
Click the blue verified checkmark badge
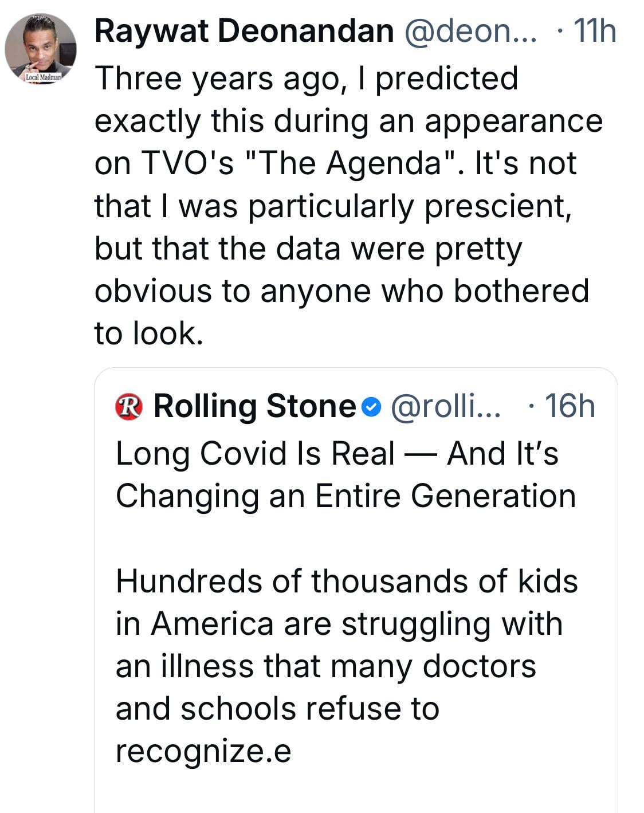pos(371,407)
